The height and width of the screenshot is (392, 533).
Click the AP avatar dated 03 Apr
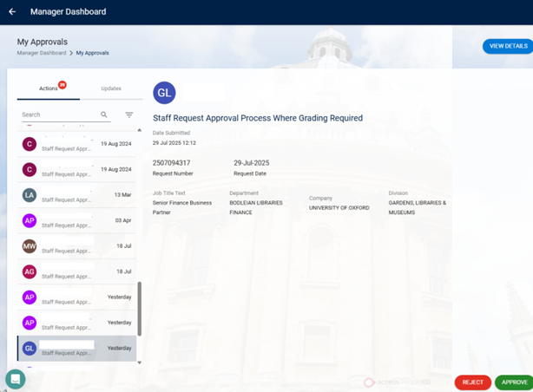point(30,221)
